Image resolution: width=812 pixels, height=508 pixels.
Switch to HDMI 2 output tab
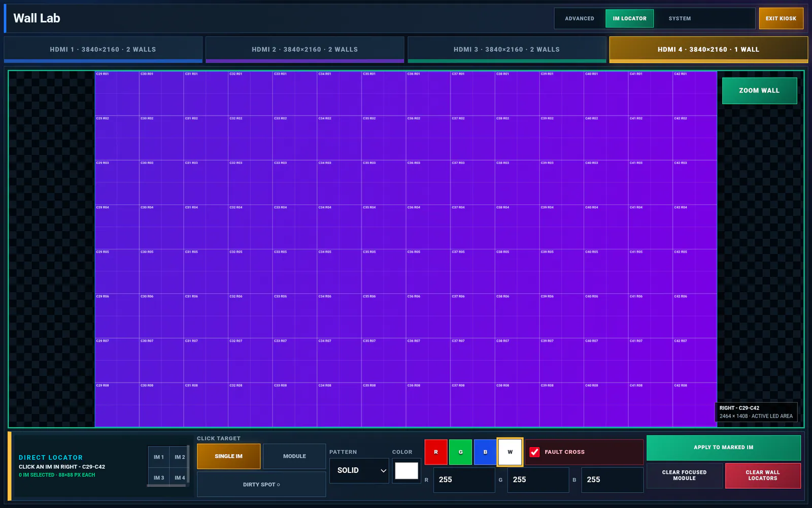(305, 49)
